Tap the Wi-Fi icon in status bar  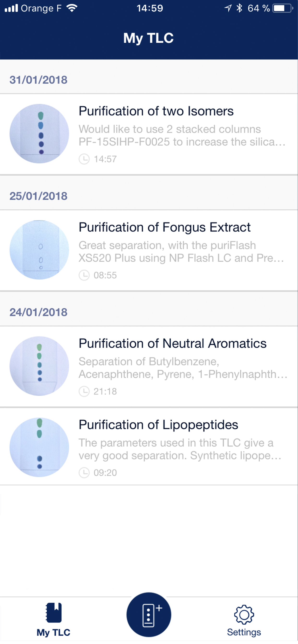[x=72, y=8]
